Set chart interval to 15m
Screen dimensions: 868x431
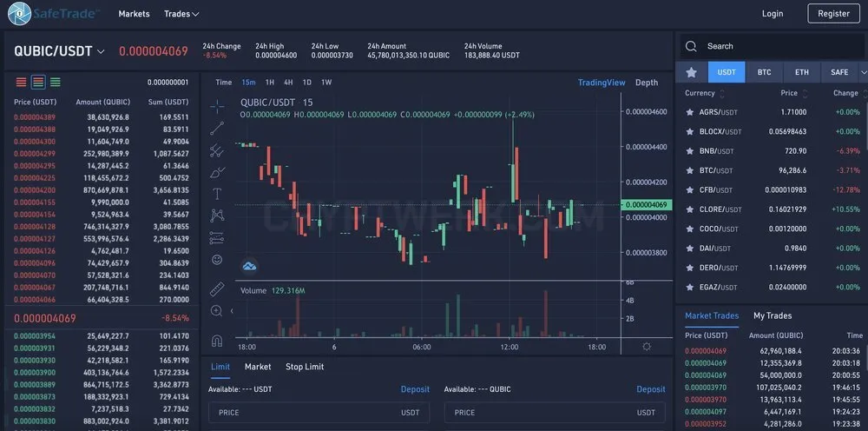[248, 82]
